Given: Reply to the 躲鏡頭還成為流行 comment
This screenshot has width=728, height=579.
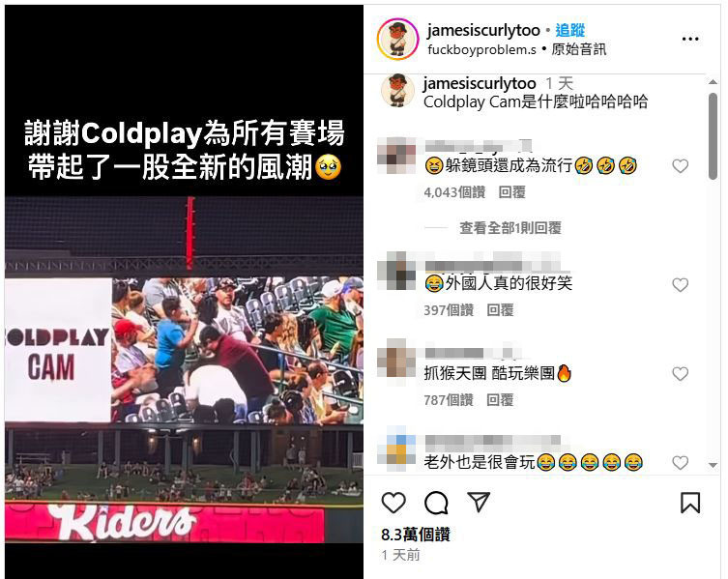Looking at the screenshot, I should tap(511, 192).
